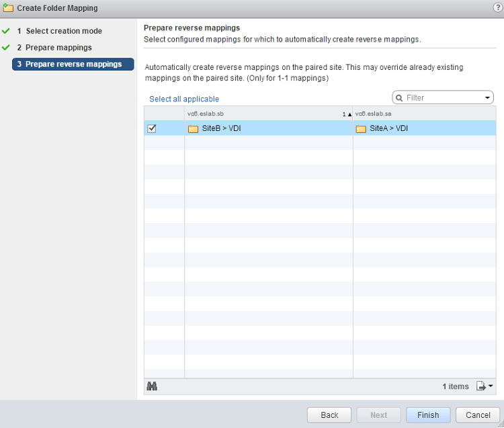
Task: Click the help question mark icon
Action: [x=497, y=7]
